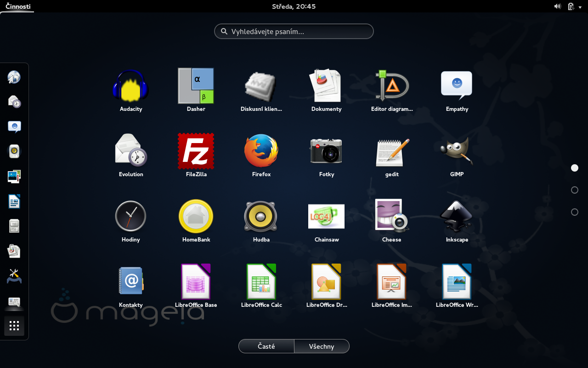Open the file cabinet Files icon in the dock
Viewport: 588px width, 368px height.
(14, 226)
